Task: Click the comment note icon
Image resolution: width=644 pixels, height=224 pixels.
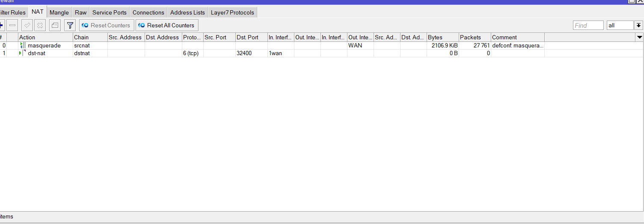Action: pos(55,25)
